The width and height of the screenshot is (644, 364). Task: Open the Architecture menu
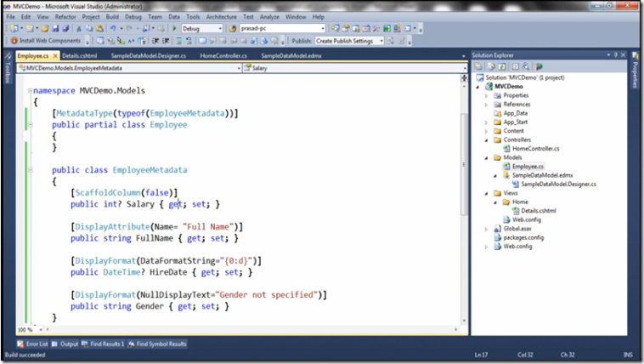[222, 17]
